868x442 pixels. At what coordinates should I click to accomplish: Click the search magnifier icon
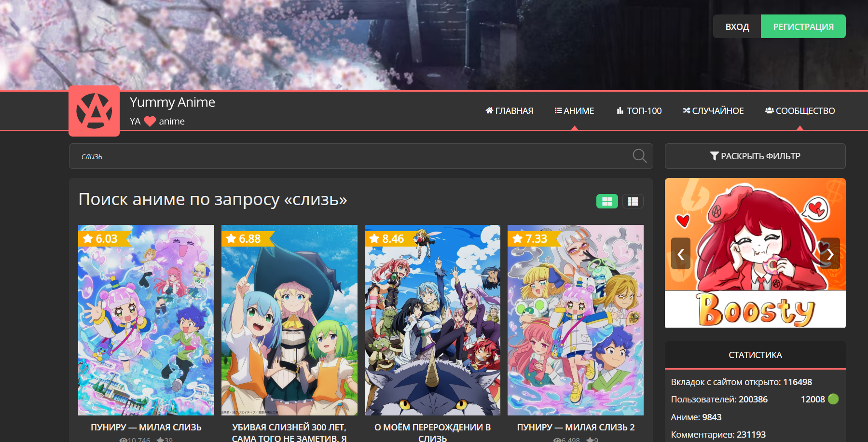pos(639,156)
